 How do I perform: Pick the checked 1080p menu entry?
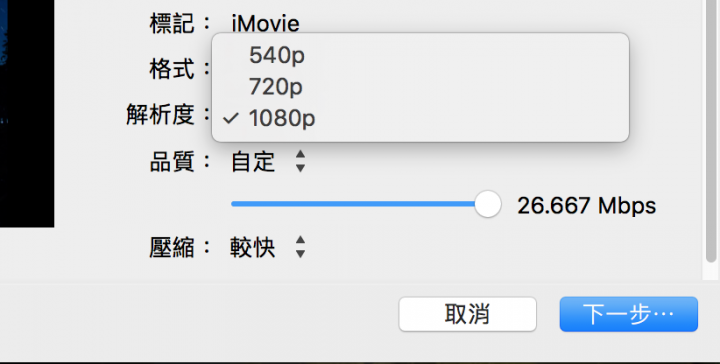pos(420,118)
